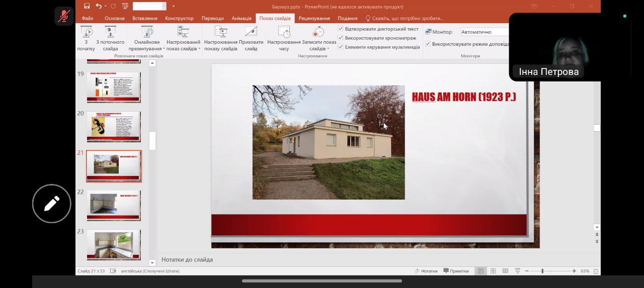This screenshot has width=644, height=288.
Task: Click the Save icon in quick access toolbar
Action: 87,6
